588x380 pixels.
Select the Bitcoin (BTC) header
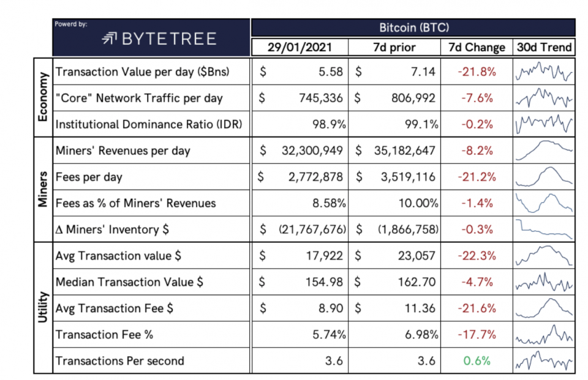(413, 28)
